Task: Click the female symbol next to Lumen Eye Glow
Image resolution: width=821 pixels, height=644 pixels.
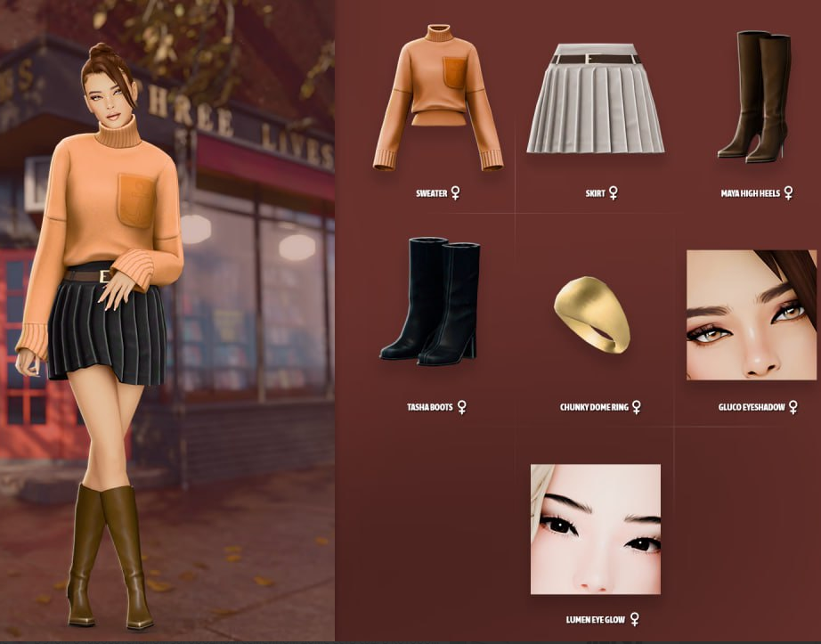Action: pos(634,619)
